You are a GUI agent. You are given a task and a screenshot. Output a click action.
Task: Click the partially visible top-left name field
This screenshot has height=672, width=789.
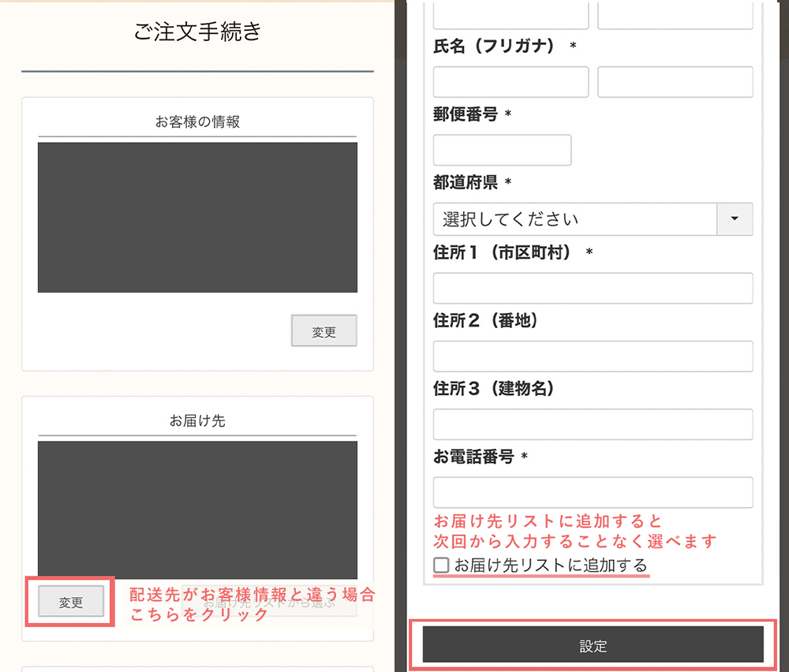pos(510,15)
